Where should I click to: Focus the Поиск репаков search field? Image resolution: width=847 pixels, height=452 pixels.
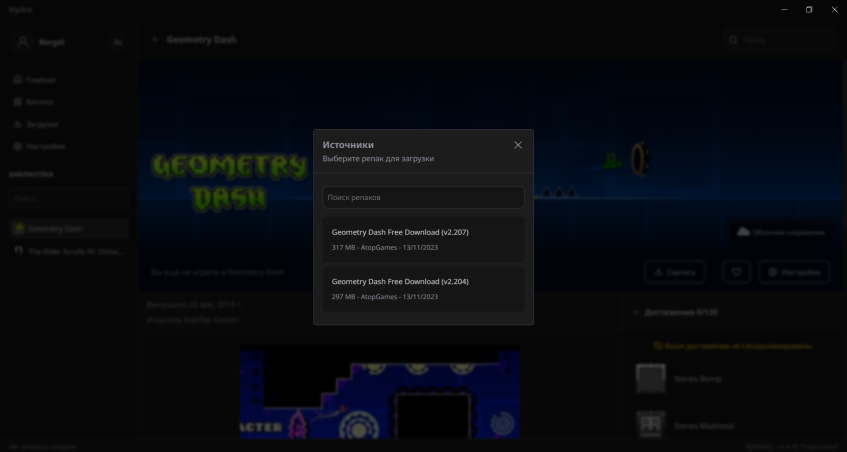(x=423, y=198)
